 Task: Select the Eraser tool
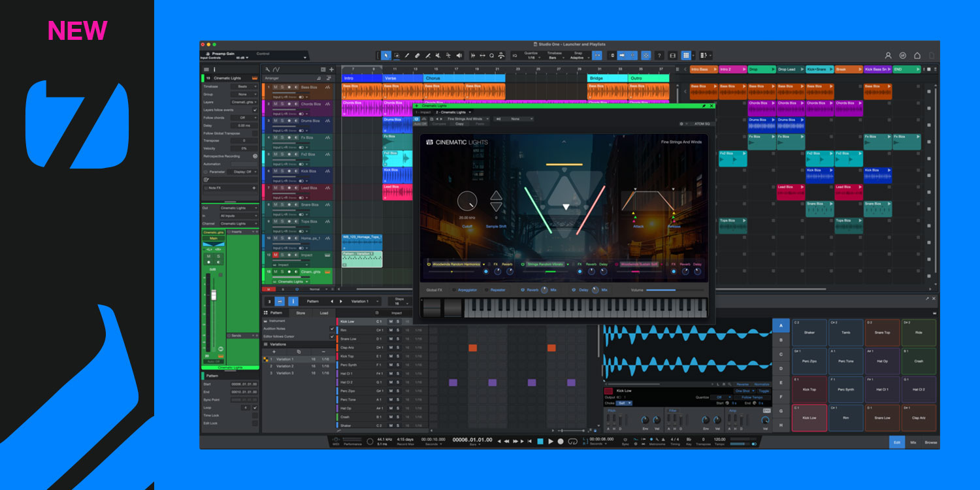coord(417,56)
